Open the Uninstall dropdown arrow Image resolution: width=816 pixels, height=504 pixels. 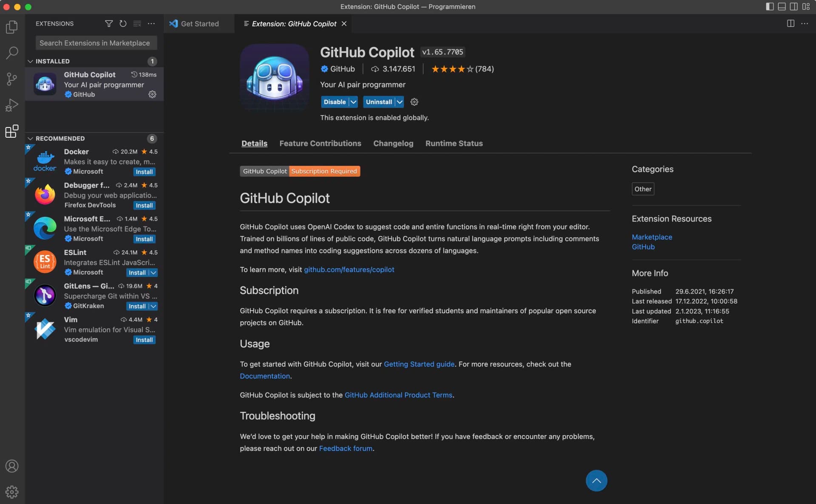tap(399, 102)
